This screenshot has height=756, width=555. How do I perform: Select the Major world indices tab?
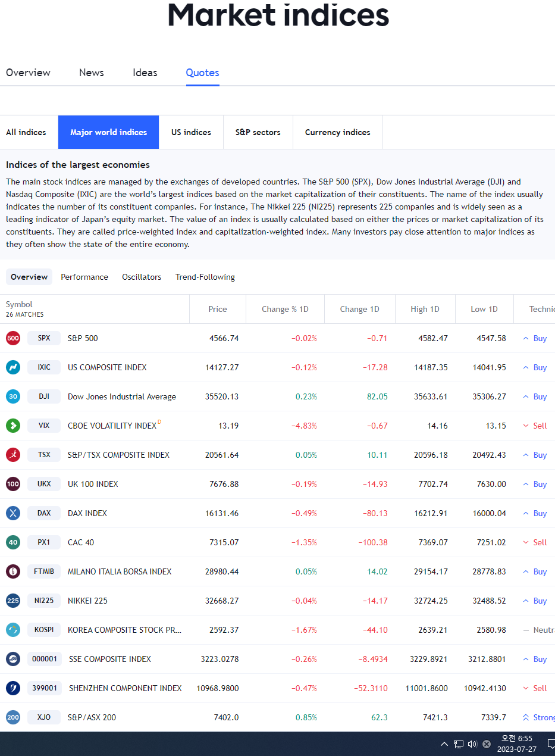[109, 132]
